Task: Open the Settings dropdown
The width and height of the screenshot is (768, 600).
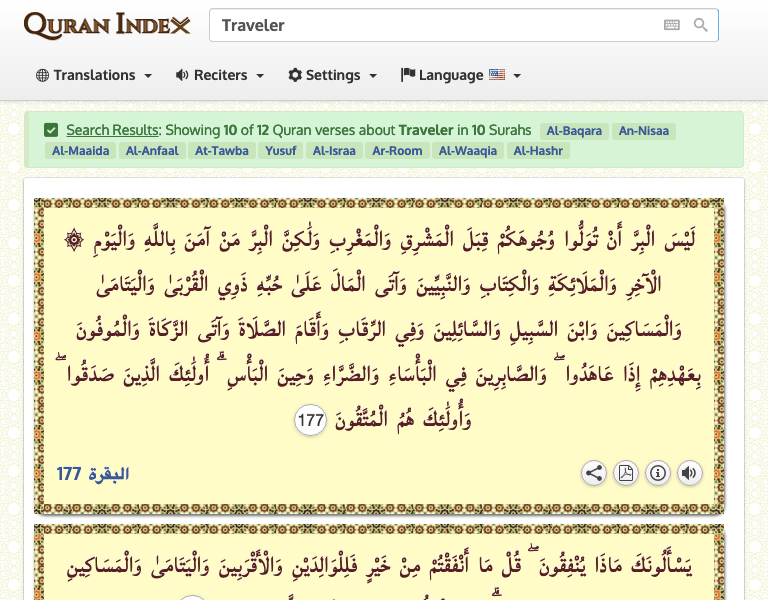Action: click(x=332, y=75)
